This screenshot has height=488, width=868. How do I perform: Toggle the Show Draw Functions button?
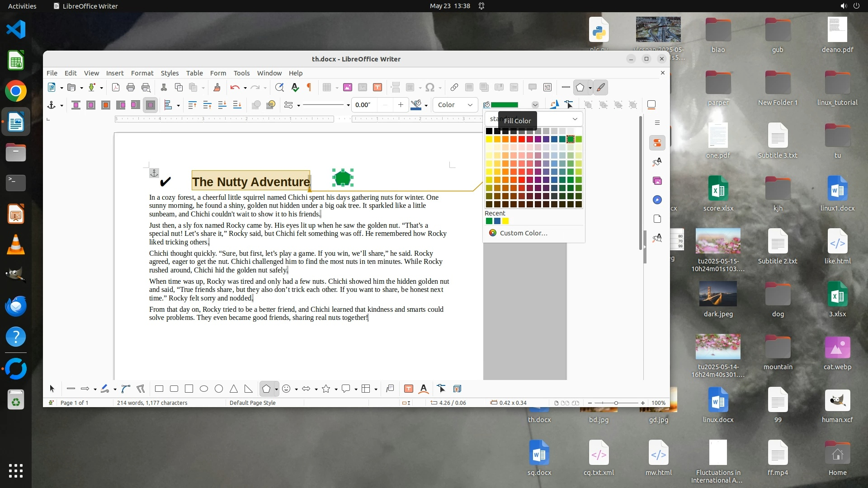click(601, 87)
